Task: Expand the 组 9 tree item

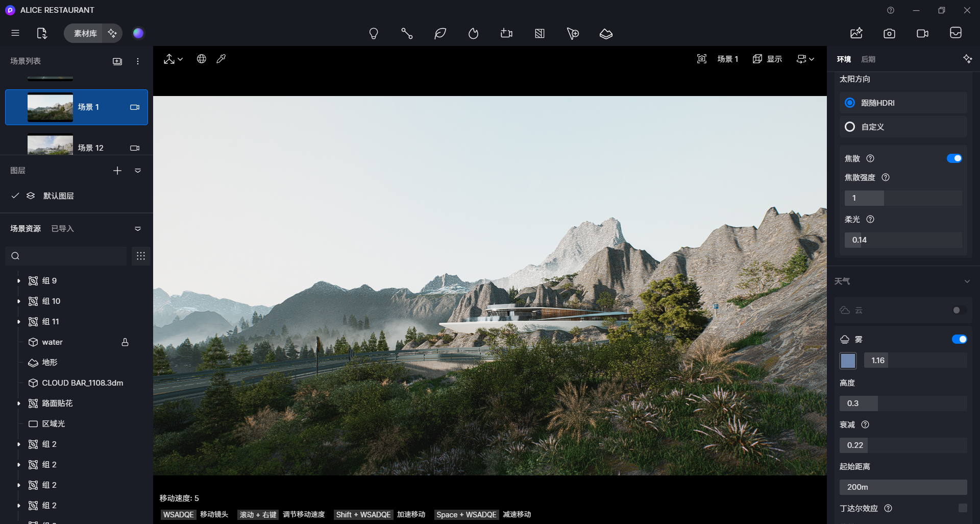Action: [x=19, y=281]
